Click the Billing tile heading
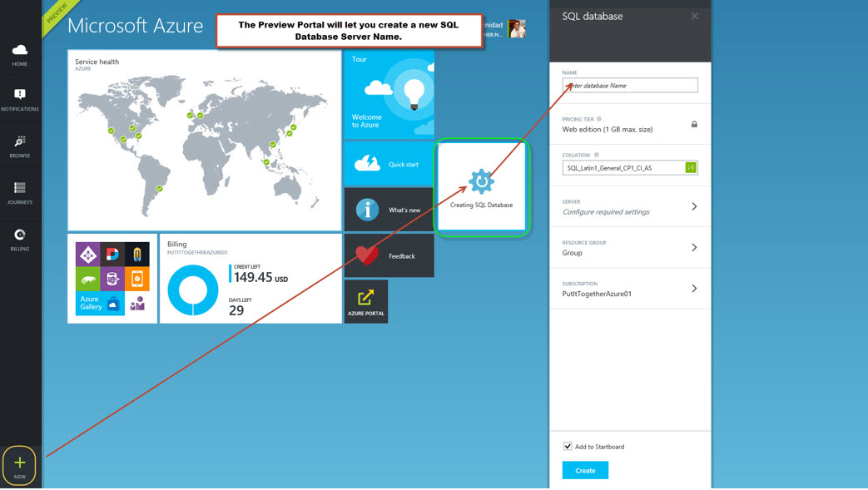This screenshot has height=490, width=868. tap(177, 244)
